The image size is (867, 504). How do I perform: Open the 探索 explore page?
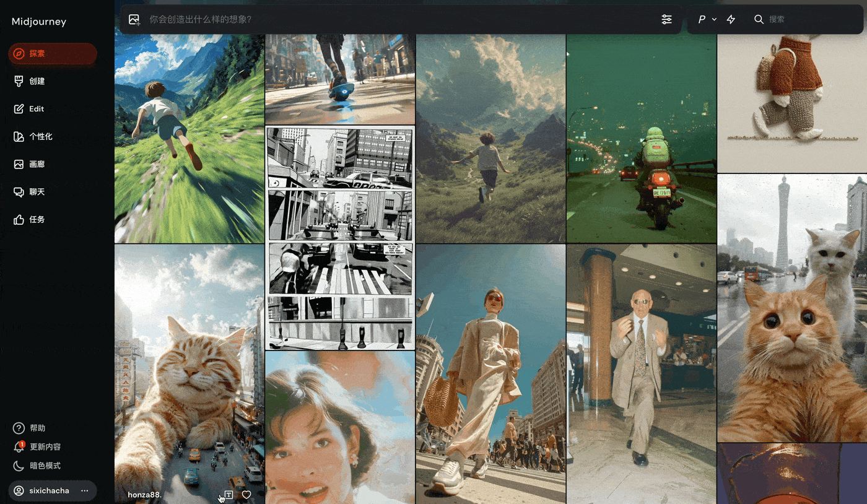53,54
